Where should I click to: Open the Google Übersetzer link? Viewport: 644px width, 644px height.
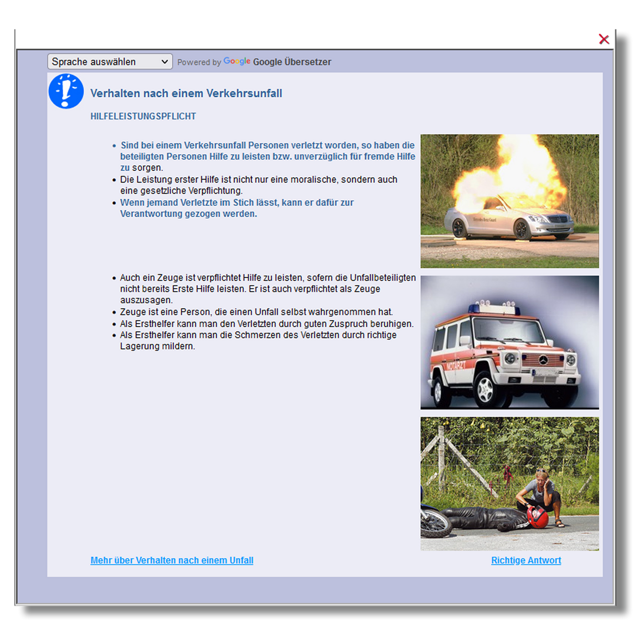292,62
